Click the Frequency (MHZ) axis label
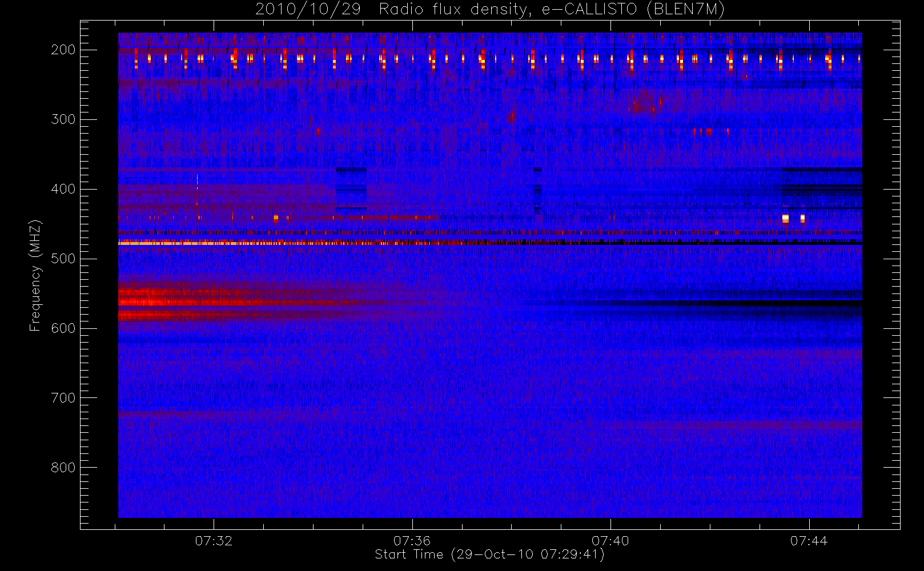Viewport: 924px width, 571px height. coord(35,275)
